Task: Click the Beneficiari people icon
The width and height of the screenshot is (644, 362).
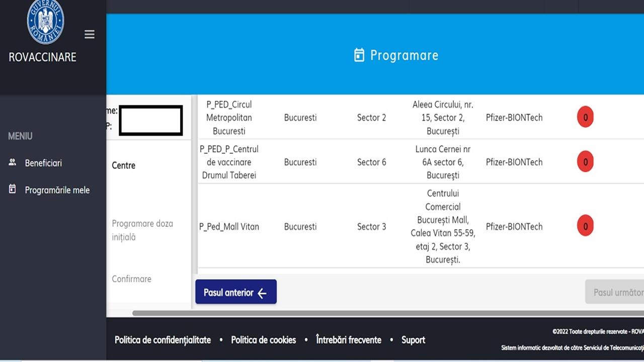Action: [x=13, y=162]
